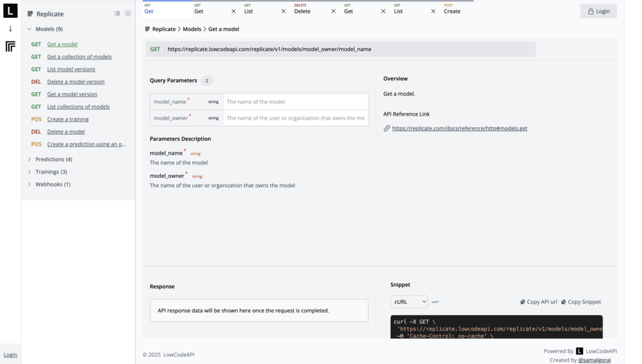Select 'Create a training' in the sidebar
Screen dimensions: 642x364
[68, 119]
